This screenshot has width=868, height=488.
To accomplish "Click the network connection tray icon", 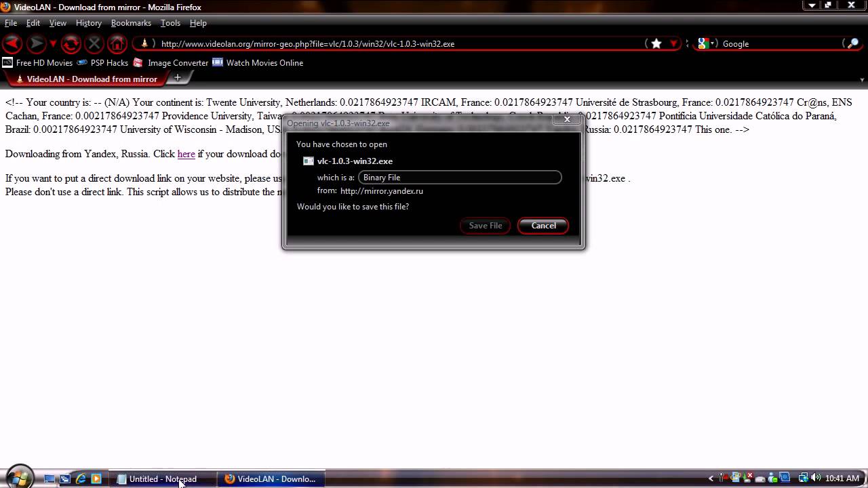I will tap(803, 479).
